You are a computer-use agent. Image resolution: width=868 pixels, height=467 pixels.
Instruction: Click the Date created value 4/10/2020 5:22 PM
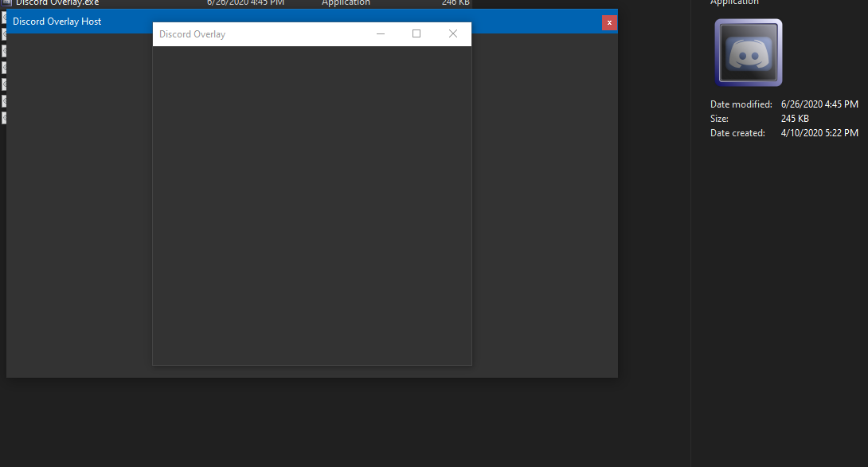819,133
